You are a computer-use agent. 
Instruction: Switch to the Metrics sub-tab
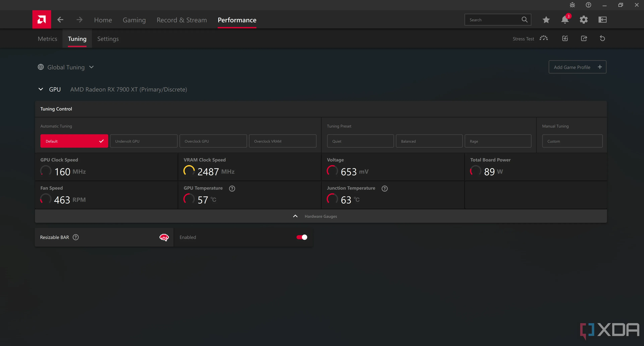click(47, 39)
